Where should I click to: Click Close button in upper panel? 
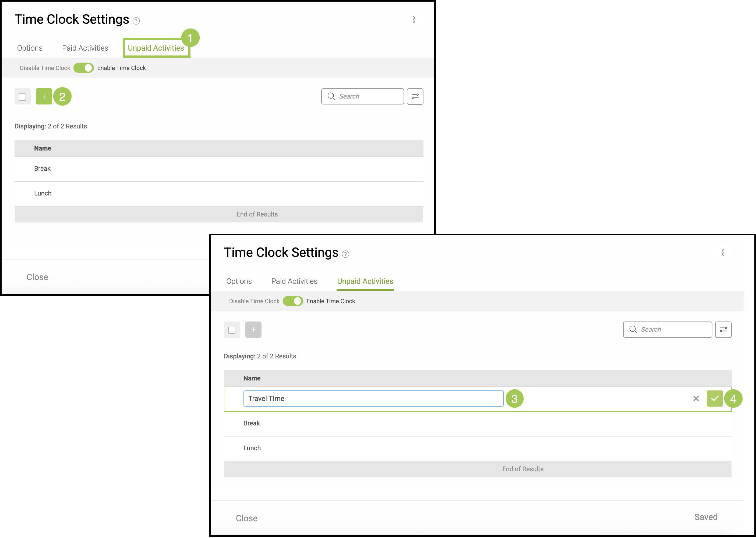pos(37,277)
